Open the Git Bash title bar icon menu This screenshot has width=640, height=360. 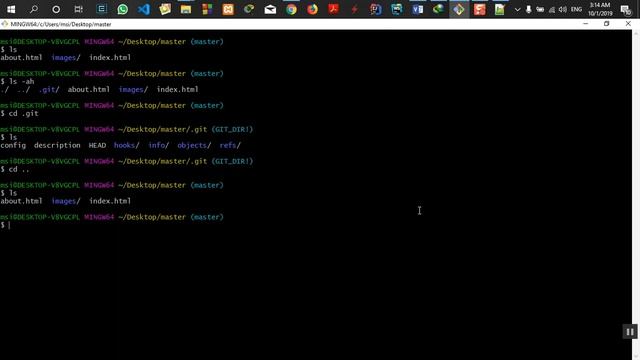click(4, 24)
